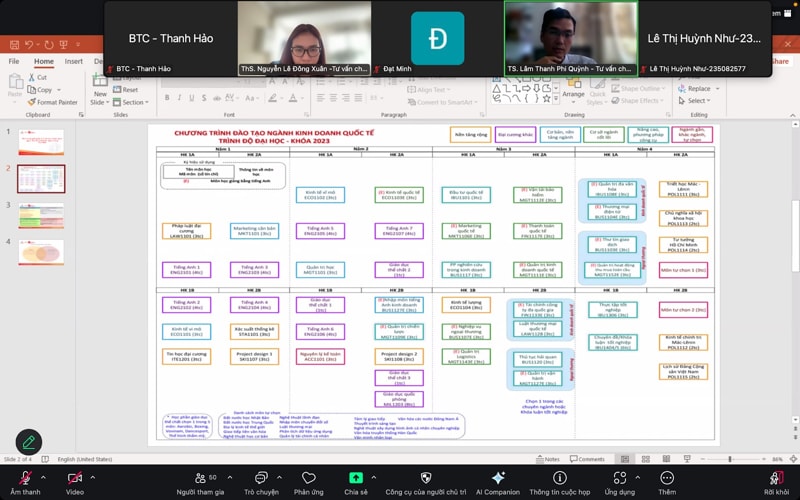The height and width of the screenshot is (500, 800).
Task: Open Trò chuyện chat panel
Action: [x=261, y=478]
